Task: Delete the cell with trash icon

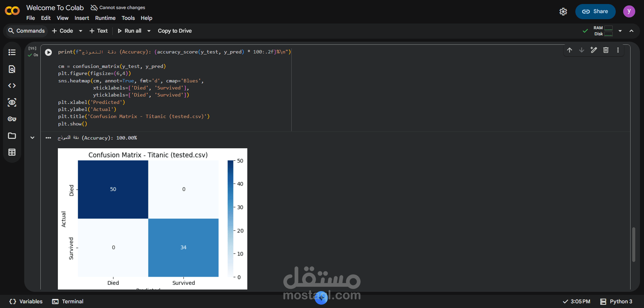Action: pyautogui.click(x=606, y=50)
